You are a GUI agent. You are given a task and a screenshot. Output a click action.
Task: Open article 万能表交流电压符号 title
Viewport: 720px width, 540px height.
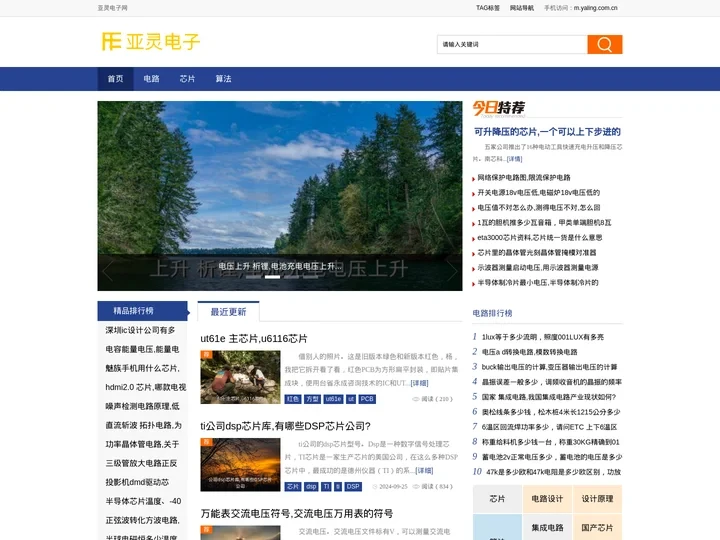297,514
